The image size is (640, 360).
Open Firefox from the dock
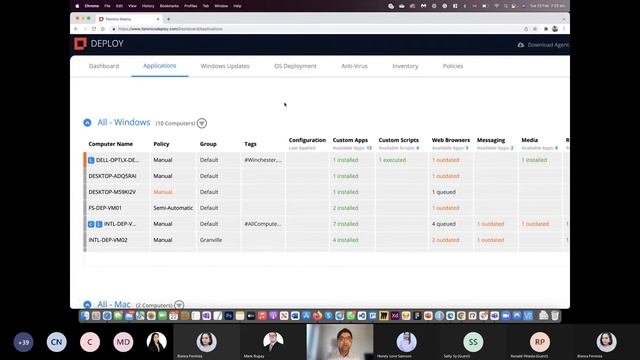tap(317, 316)
